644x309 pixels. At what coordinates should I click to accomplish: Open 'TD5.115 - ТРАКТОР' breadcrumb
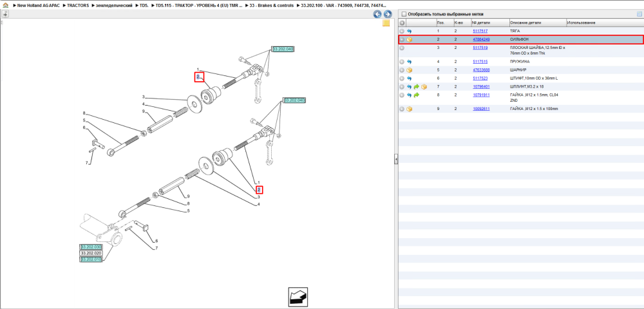click(199, 6)
